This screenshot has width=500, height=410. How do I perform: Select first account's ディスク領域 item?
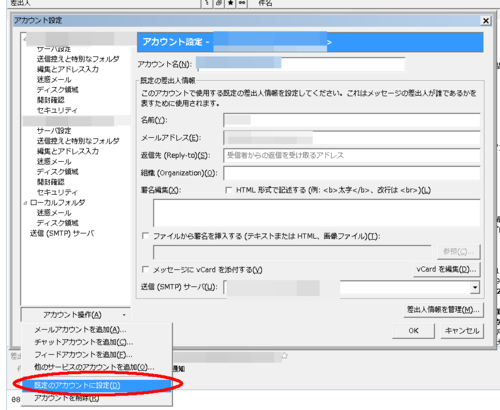pos(57,90)
